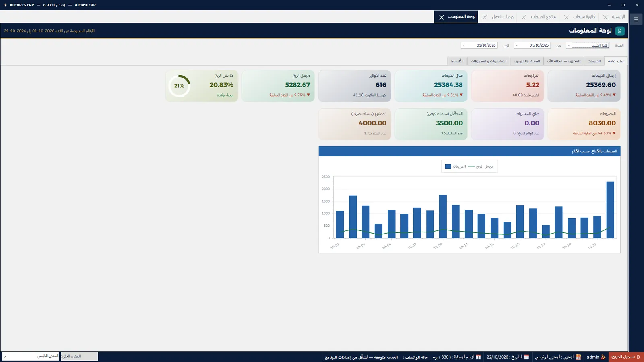Close the لوحة المعلومات tab

[x=442, y=17]
